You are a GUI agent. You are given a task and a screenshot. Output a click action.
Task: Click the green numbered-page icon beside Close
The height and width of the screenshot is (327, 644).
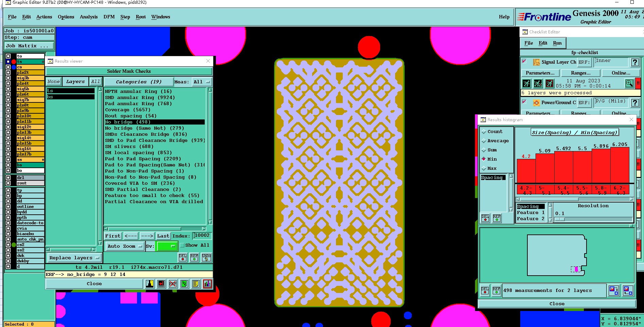coord(184,283)
